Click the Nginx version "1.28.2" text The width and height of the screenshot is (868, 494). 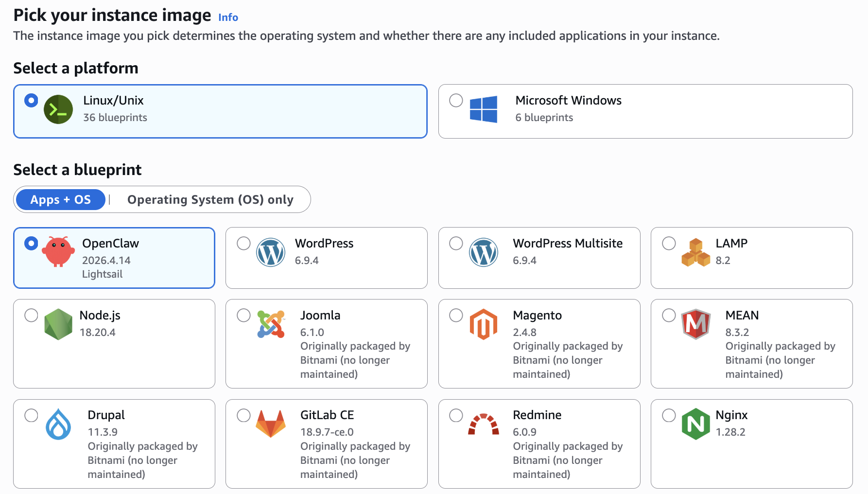point(730,432)
